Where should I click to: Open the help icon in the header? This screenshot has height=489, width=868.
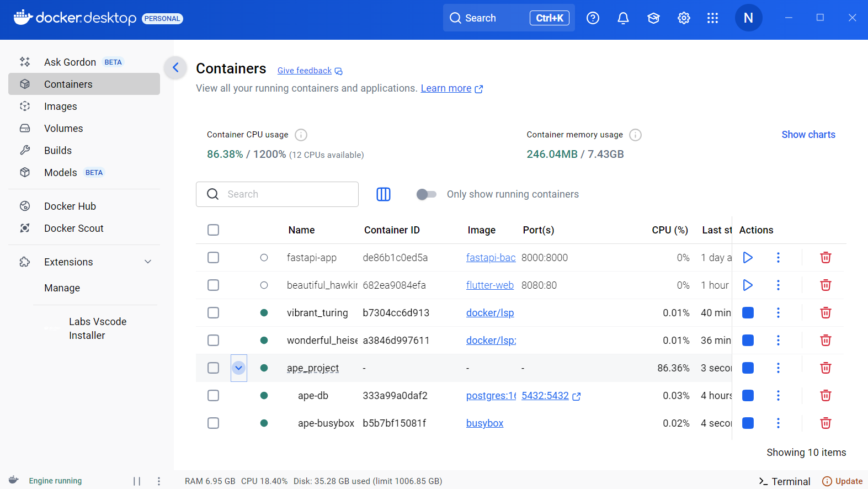click(x=593, y=18)
